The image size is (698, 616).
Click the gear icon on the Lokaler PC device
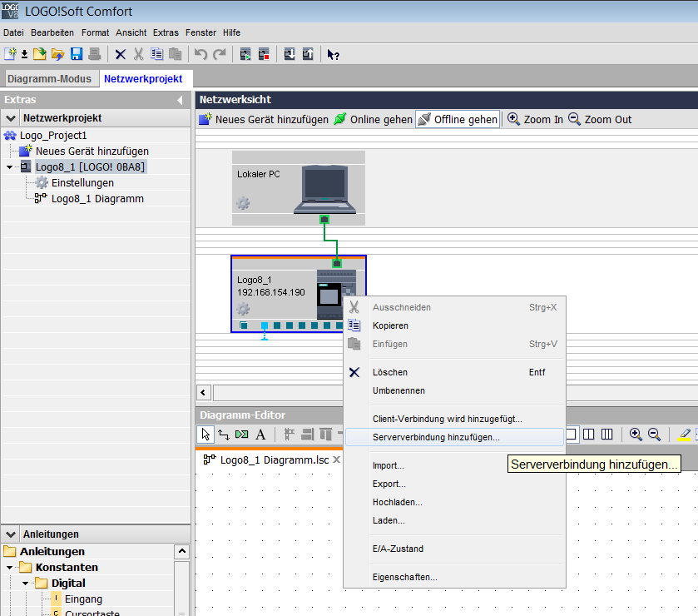click(243, 203)
